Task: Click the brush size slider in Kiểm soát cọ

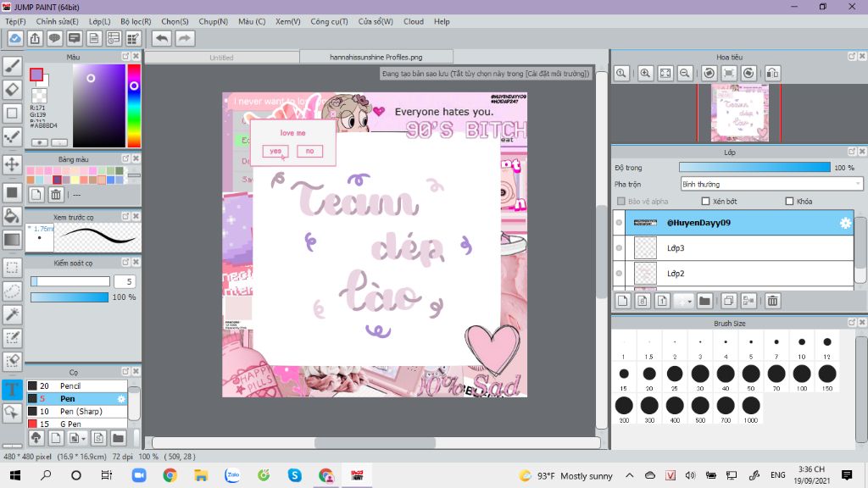Action: (70, 281)
